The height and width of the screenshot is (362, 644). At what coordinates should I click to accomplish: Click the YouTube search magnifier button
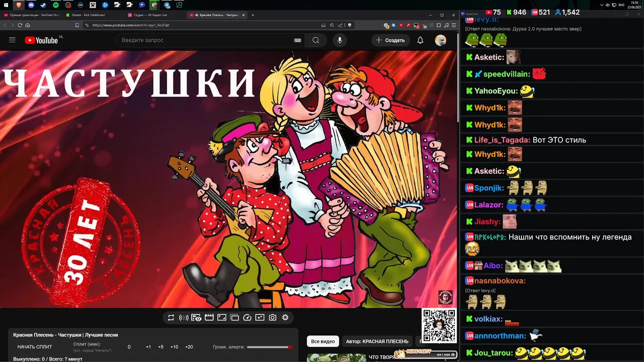pyautogui.click(x=315, y=40)
